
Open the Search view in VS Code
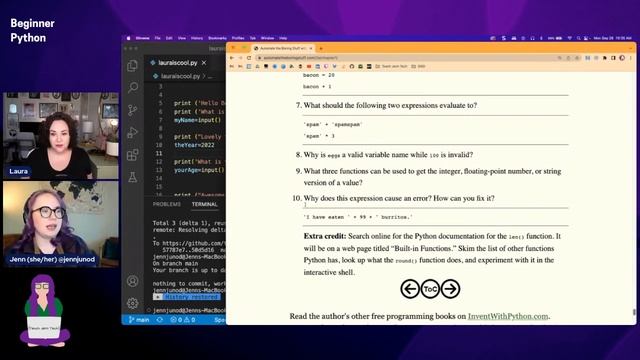tap(133, 87)
